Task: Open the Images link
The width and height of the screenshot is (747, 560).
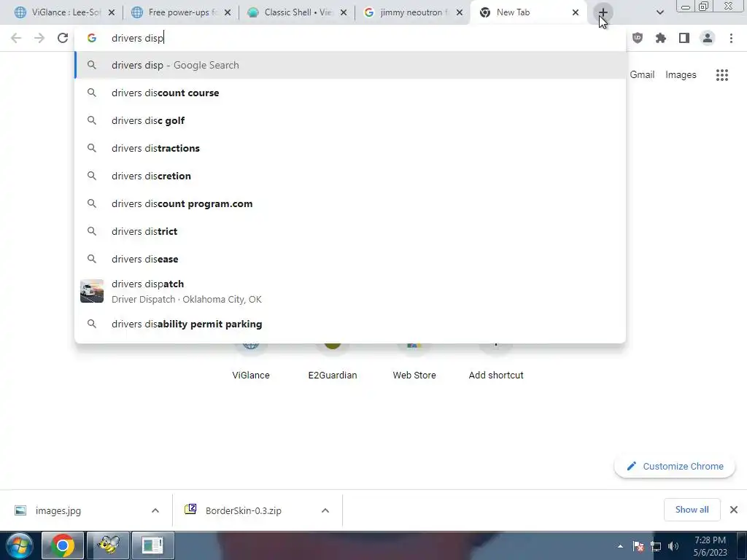Action: [x=681, y=75]
